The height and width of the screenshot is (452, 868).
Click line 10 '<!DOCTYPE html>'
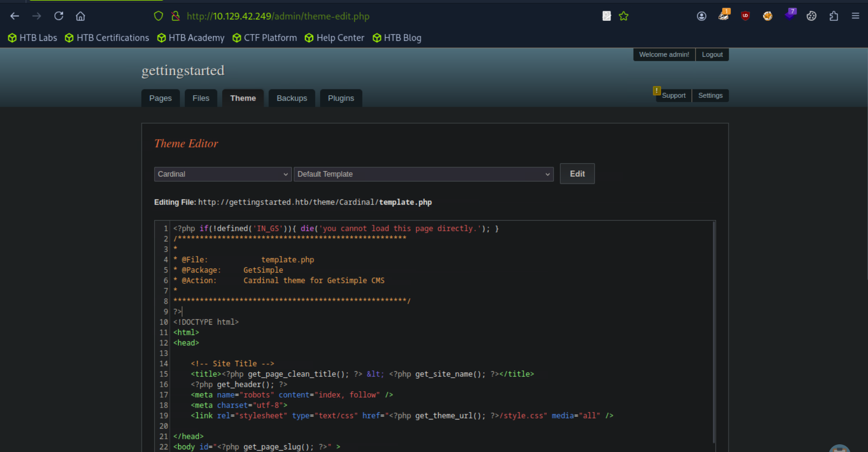pyautogui.click(x=206, y=322)
